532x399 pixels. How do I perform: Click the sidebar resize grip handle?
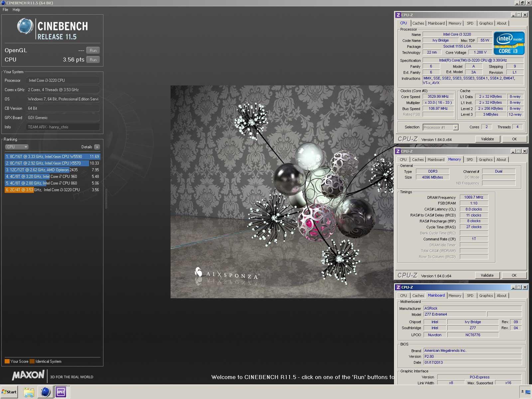(106, 199)
